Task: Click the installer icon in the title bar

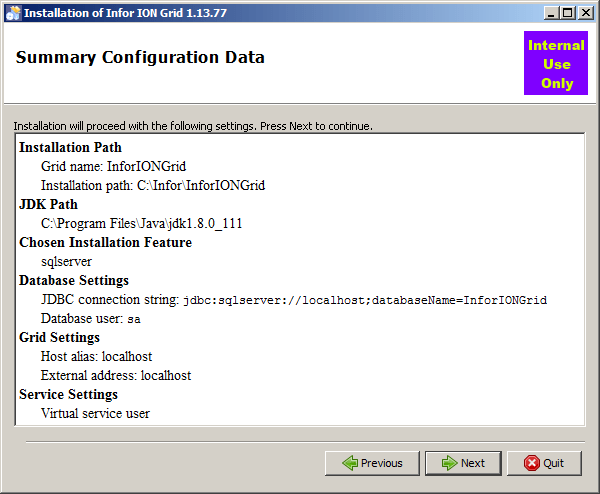Action: coord(13,13)
